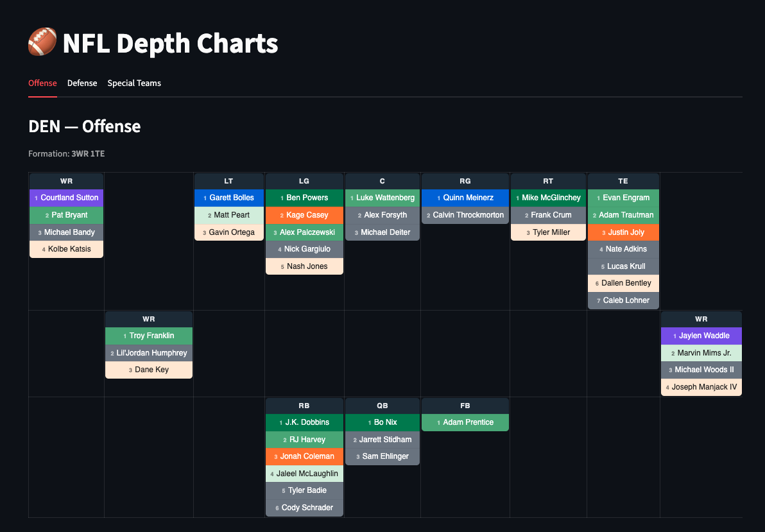Select Bo Nix at QB
The image size is (765, 532).
[382, 422]
